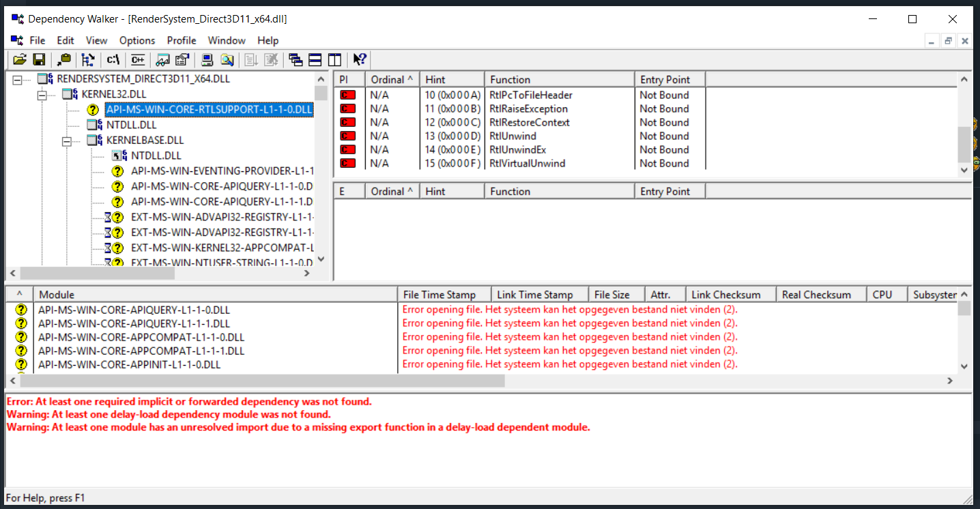This screenshot has height=509, width=980.
Task: Collapse the KERNELBASE.DLL tree node
Action: click(67, 141)
